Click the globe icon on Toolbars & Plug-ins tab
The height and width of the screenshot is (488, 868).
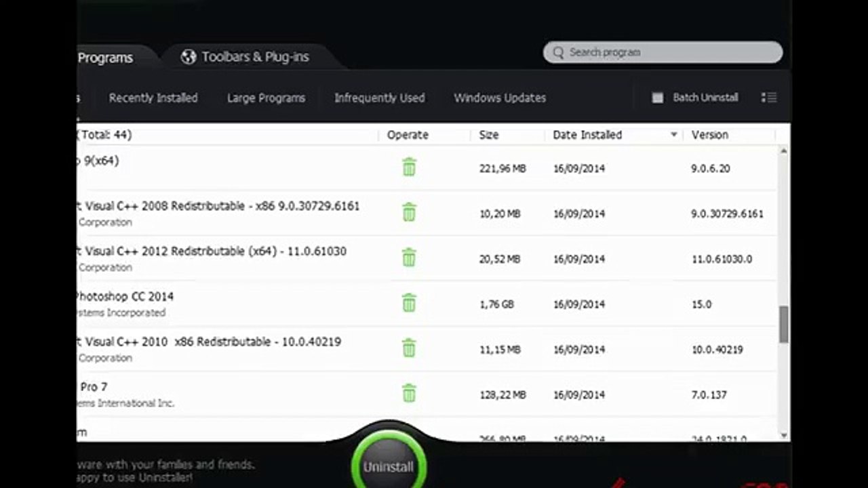coord(189,57)
